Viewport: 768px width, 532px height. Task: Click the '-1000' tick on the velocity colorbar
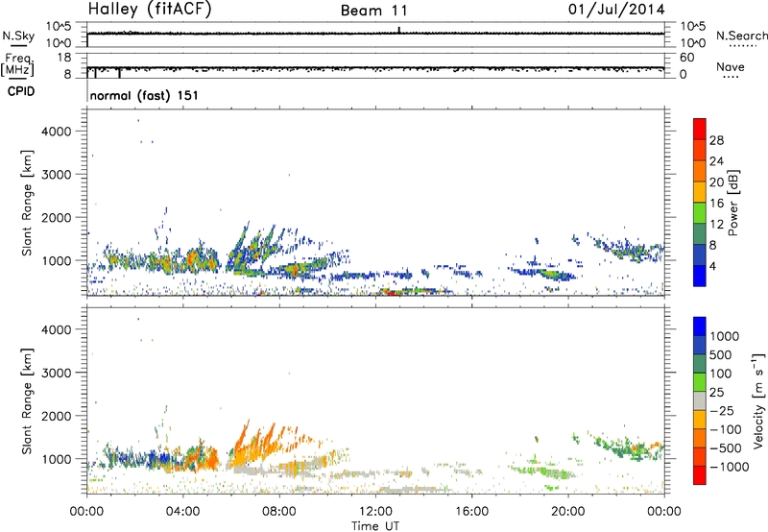pos(730,467)
